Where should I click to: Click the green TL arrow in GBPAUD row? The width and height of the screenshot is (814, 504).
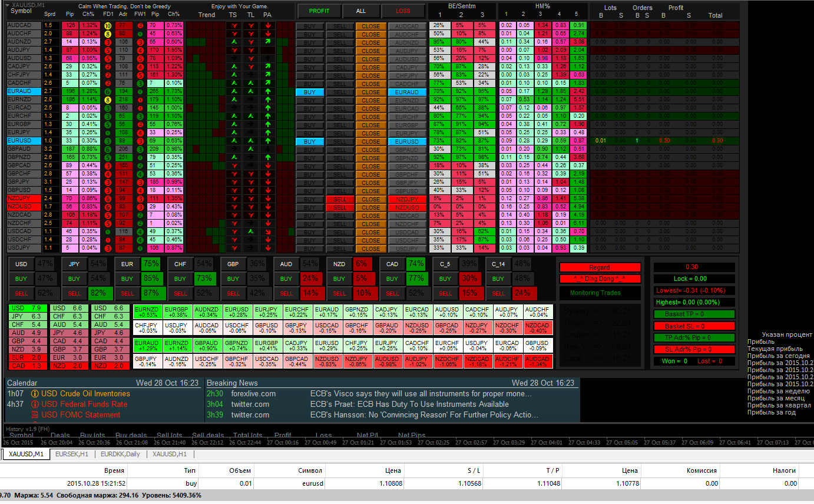[251, 150]
